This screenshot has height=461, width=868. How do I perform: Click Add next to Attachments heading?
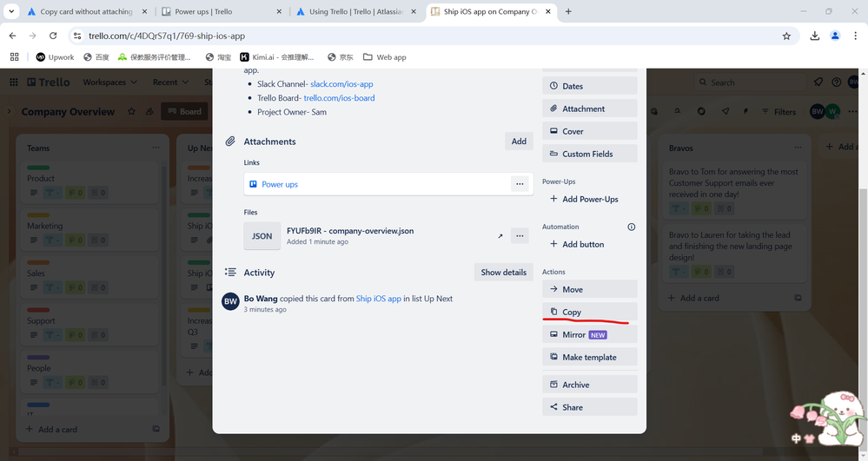click(x=519, y=142)
